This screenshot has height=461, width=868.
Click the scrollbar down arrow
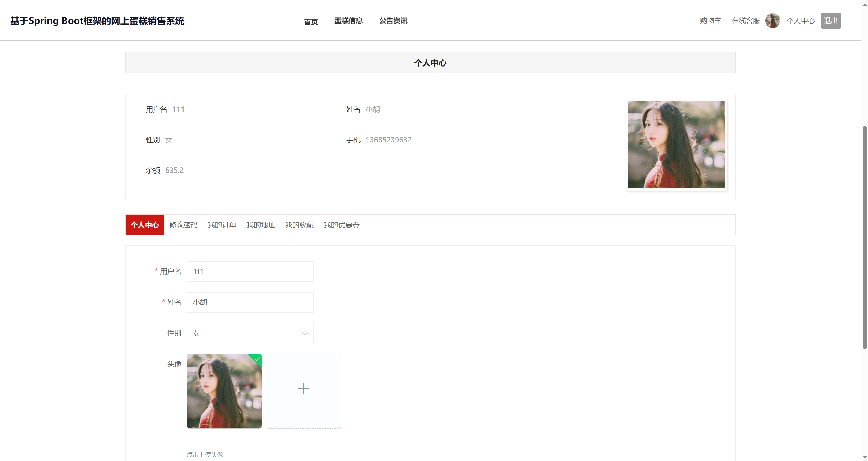(864, 457)
